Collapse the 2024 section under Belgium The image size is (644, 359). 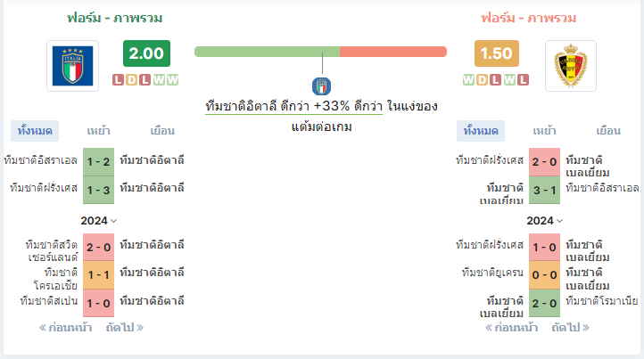545,221
